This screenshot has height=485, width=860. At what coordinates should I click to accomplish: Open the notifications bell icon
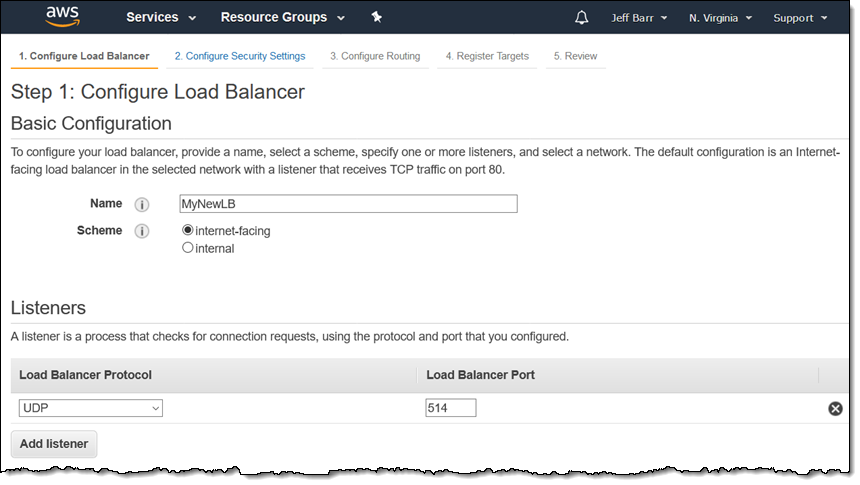582,18
